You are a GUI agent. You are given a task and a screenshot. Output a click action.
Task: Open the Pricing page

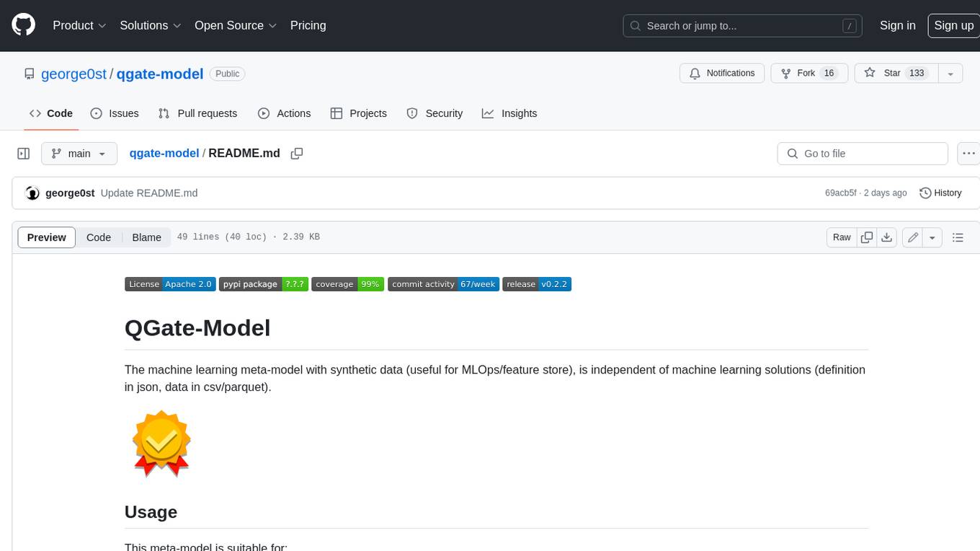(x=308, y=25)
